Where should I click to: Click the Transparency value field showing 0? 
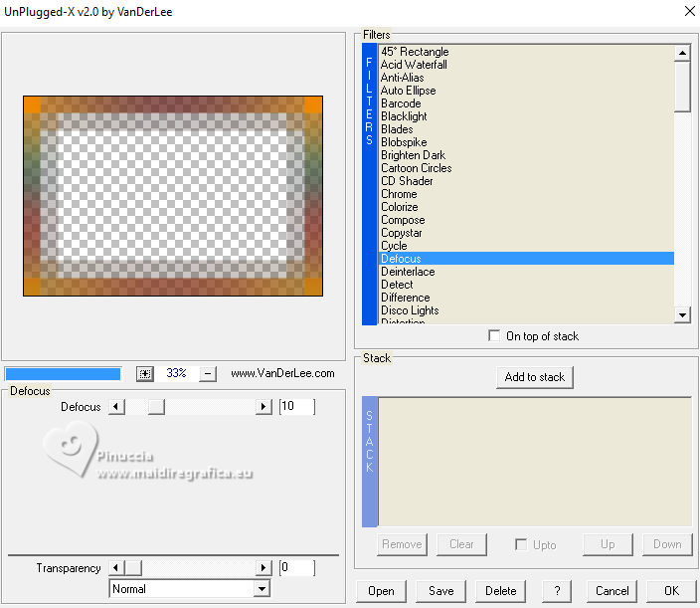click(x=297, y=568)
